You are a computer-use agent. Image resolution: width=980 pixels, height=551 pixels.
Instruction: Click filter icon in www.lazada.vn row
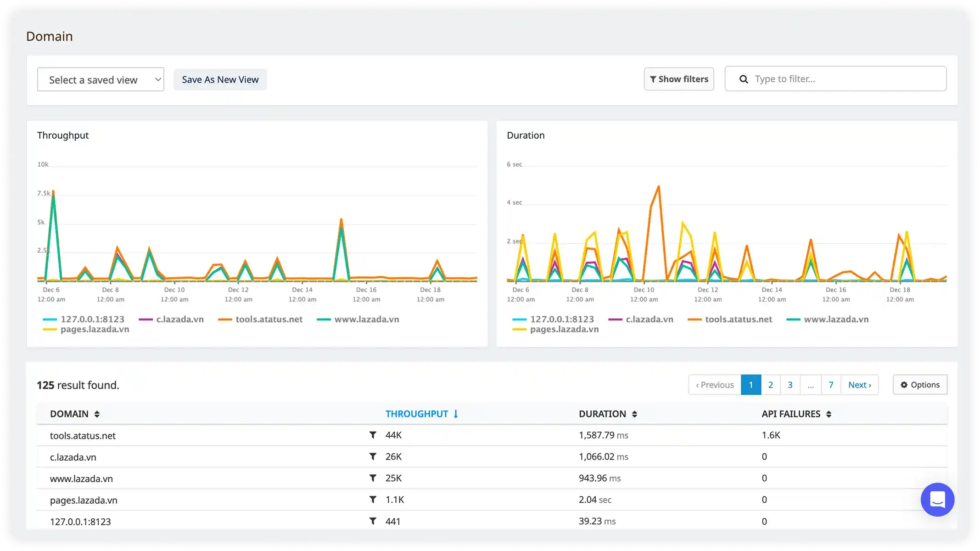(x=373, y=478)
